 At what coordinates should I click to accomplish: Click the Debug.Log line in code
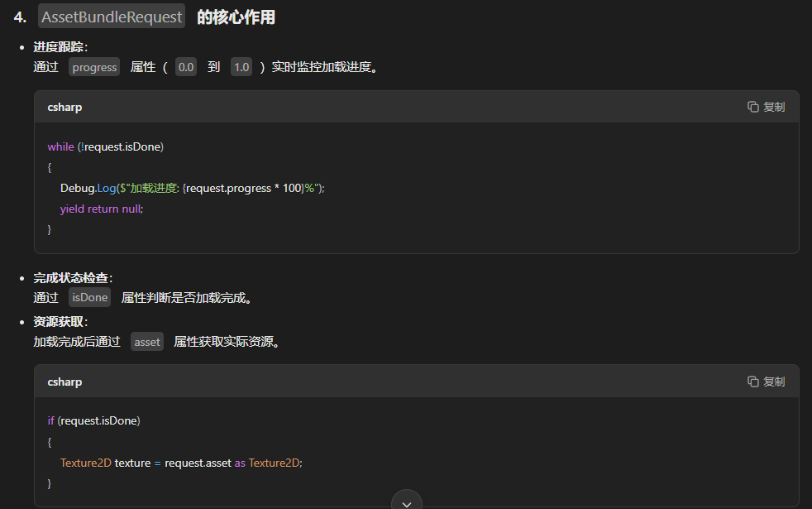point(193,188)
